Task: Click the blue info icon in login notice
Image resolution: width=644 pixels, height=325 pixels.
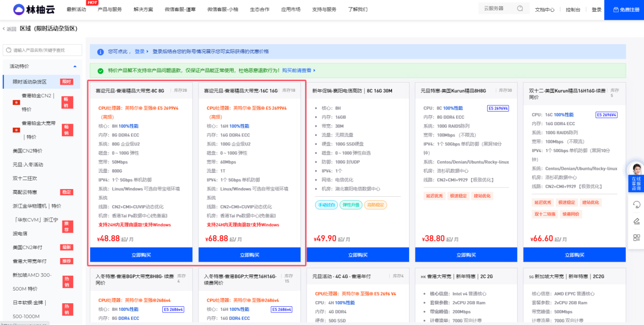Action: coord(100,52)
